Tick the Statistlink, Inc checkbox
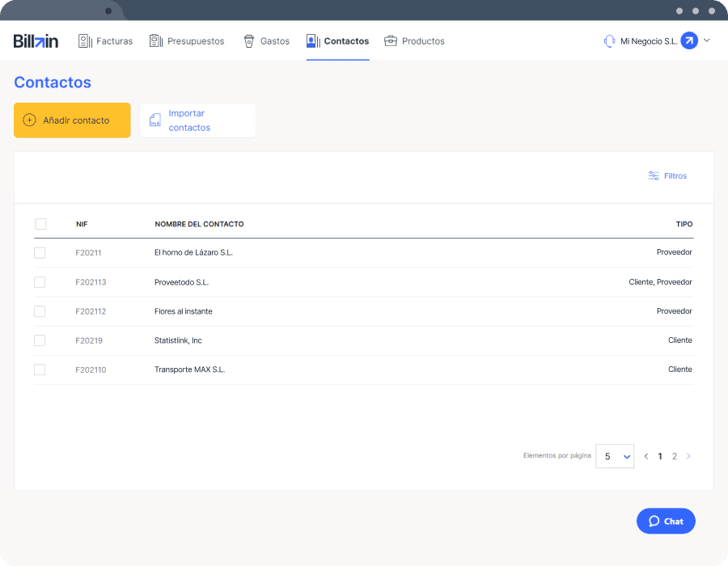This screenshot has width=728, height=566. (40, 340)
